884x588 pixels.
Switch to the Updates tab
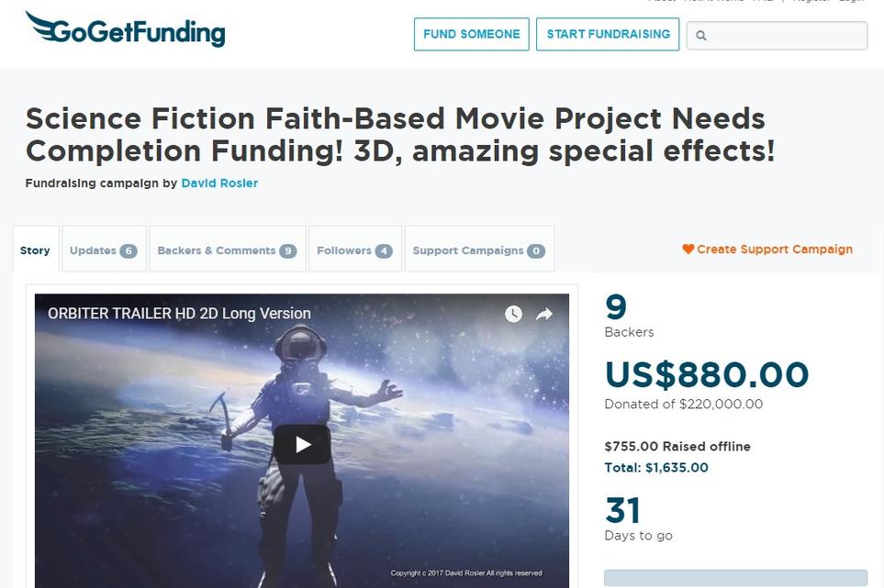click(x=104, y=250)
